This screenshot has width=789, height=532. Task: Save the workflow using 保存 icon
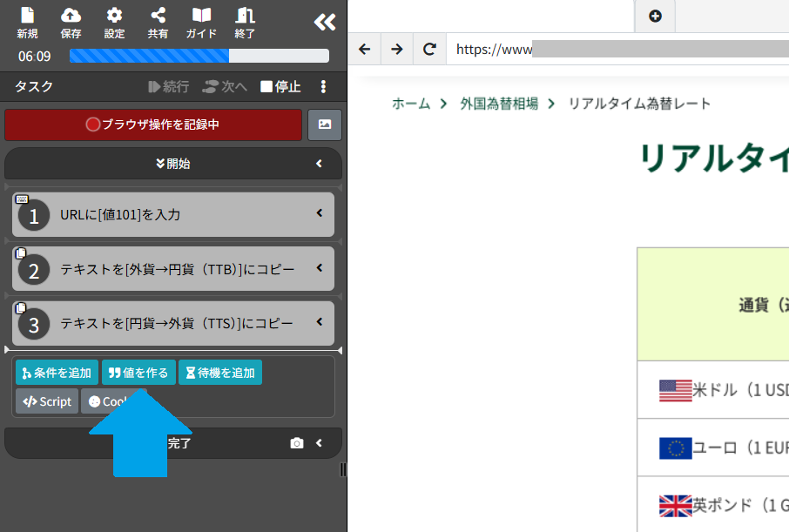point(71,24)
